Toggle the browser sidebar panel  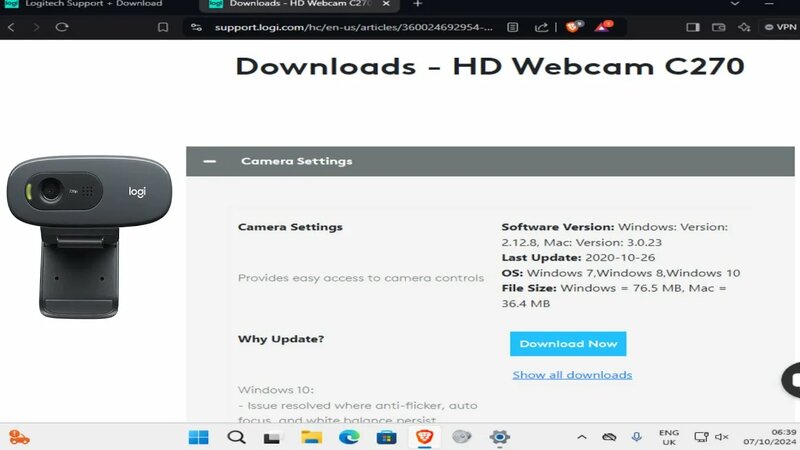[692, 27]
